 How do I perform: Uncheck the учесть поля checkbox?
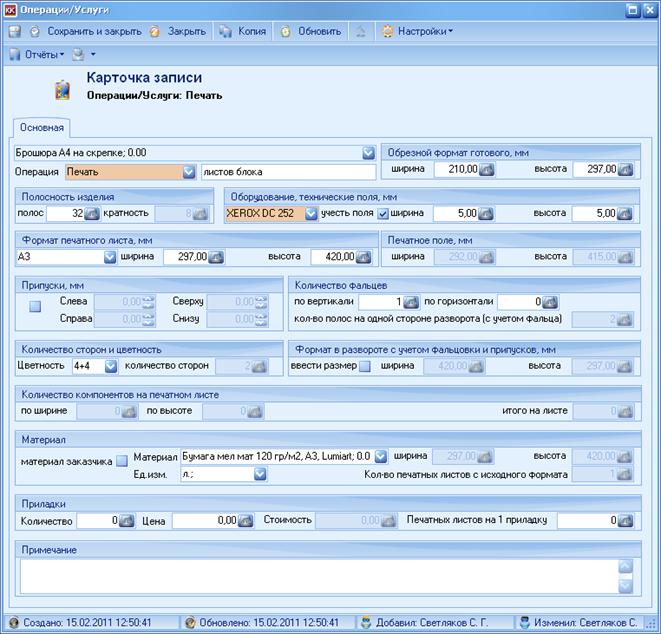tap(383, 214)
